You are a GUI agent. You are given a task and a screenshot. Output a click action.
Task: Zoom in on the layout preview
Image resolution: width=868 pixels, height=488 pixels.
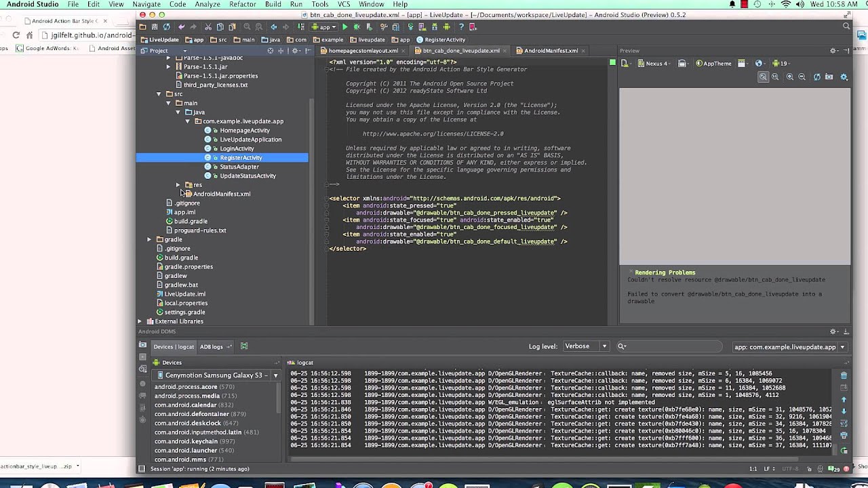tap(790, 77)
